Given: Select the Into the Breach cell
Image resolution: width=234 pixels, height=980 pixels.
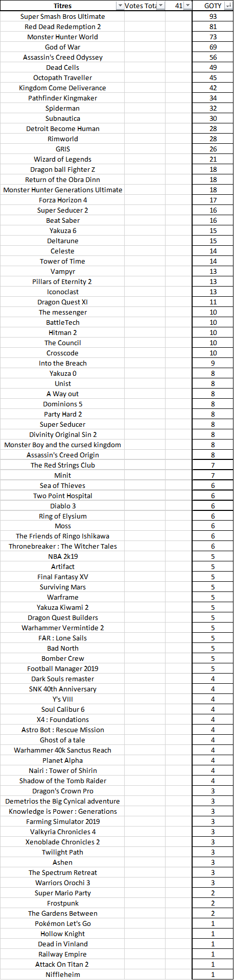Looking at the screenshot, I should 62,363.
